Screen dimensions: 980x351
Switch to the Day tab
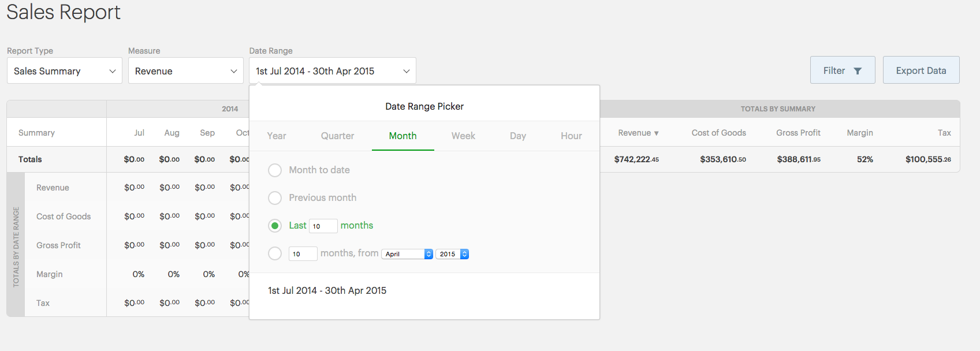point(518,136)
